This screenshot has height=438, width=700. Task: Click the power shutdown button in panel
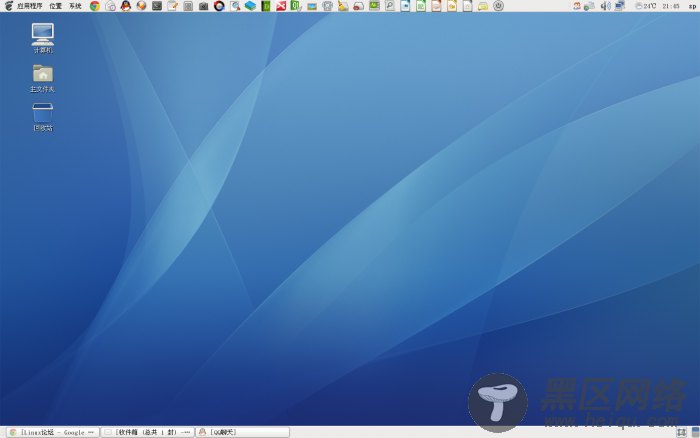pyautogui.click(x=498, y=6)
